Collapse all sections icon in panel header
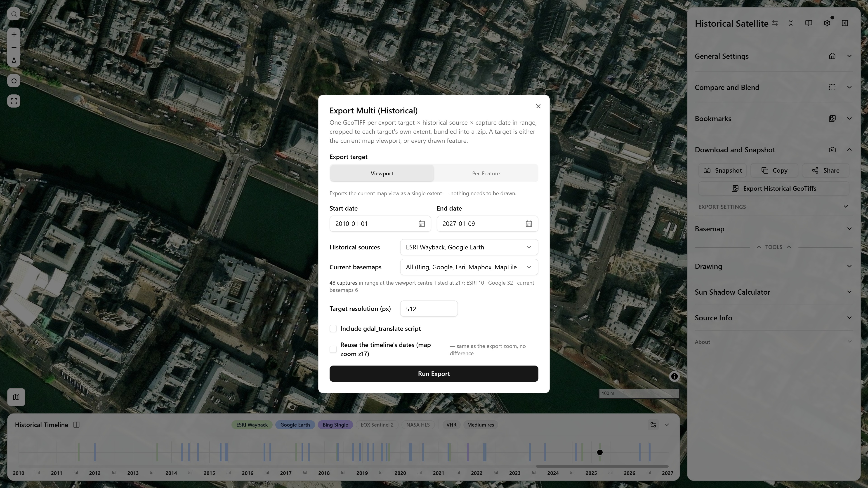The width and height of the screenshot is (868, 488). [x=790, y=23]
